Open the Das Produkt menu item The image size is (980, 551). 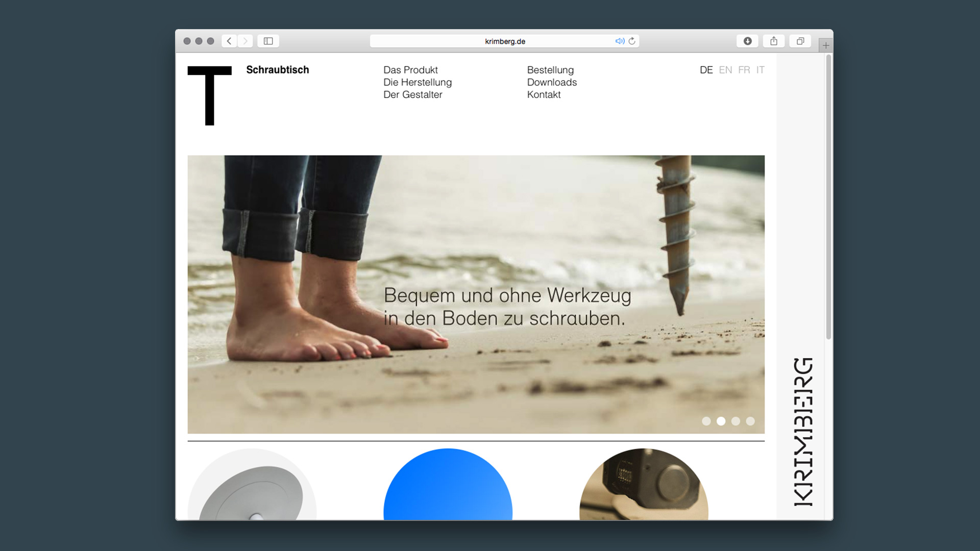[x=410, y=70]
